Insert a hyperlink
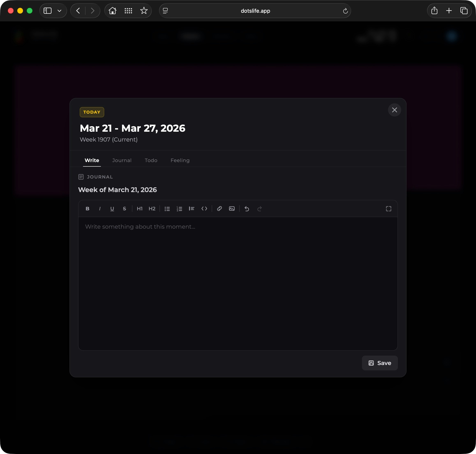 [x=219, y=209]
